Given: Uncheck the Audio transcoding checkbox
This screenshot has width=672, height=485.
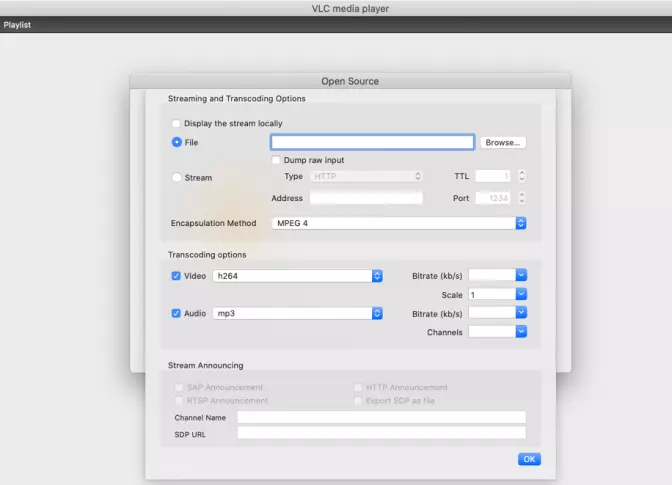Looking at the screenshot, I should tap(176, 313).
